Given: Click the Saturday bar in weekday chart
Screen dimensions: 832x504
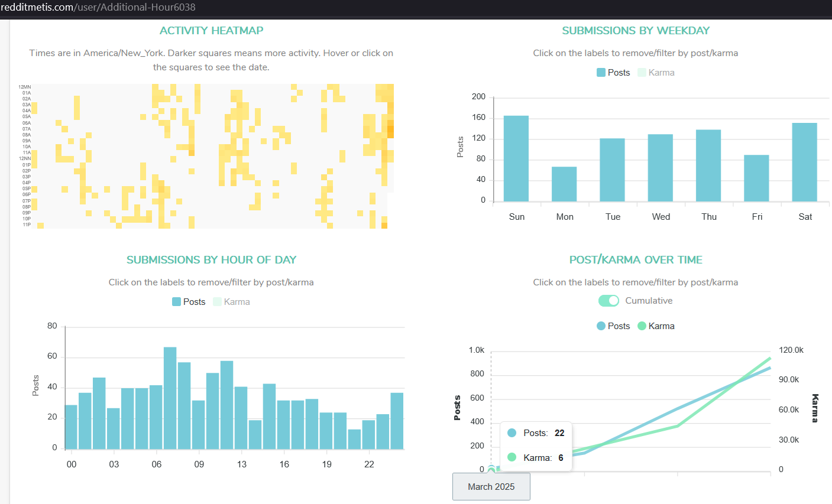Looking at the screenshot, I should click(805, 162).
